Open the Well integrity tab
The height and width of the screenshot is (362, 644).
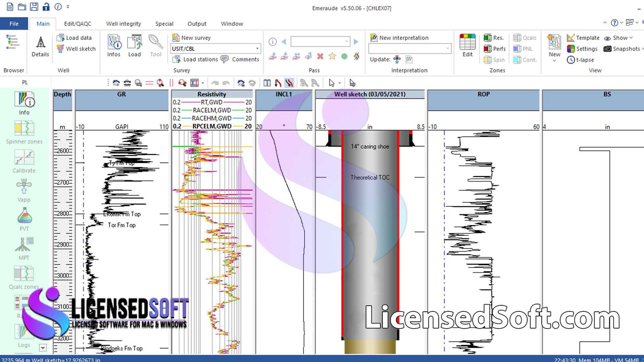(124, 24)
